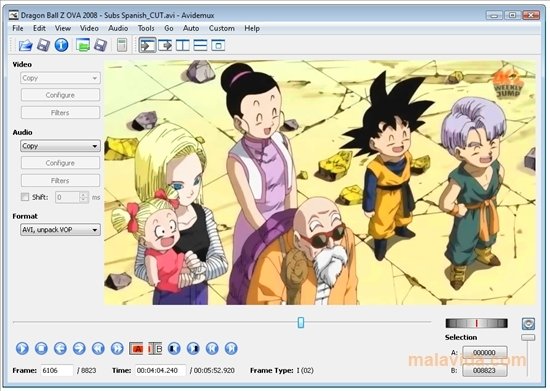This screenshot has width=550, height=391.
Task: Open a video file with folder icon
Action: (x=25, y=45)
